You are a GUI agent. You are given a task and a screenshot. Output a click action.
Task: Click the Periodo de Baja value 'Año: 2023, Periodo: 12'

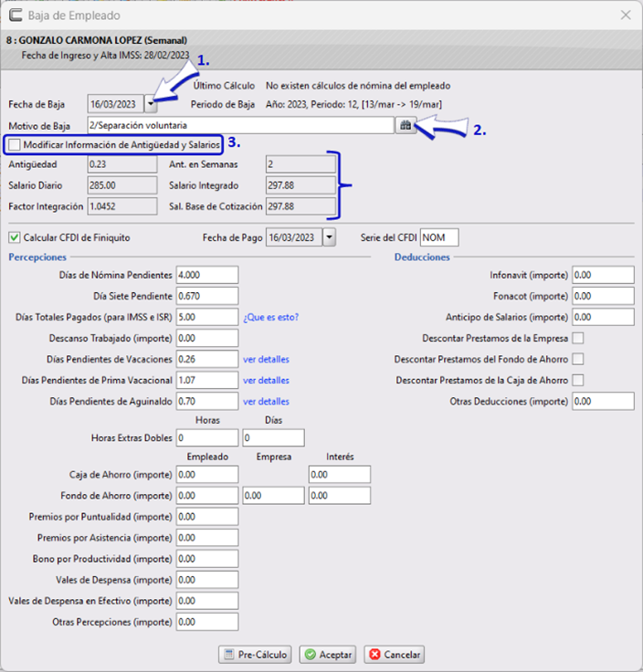(x=312, y=104)
